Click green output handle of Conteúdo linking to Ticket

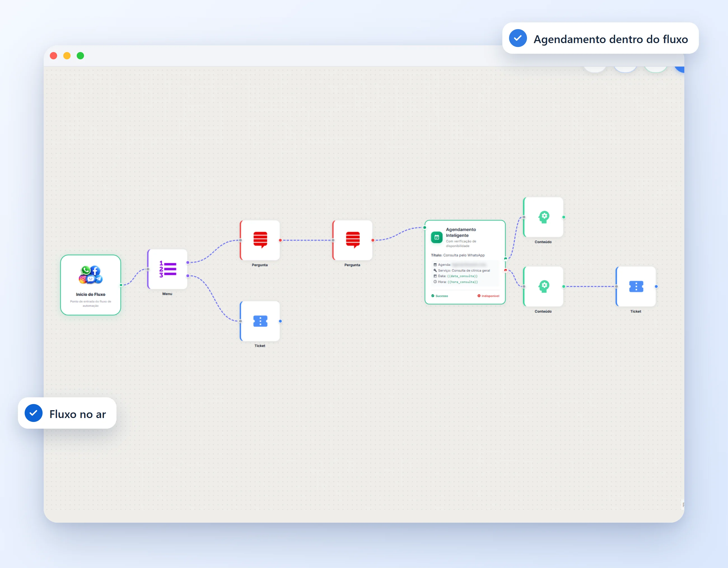tap(564, 287)
